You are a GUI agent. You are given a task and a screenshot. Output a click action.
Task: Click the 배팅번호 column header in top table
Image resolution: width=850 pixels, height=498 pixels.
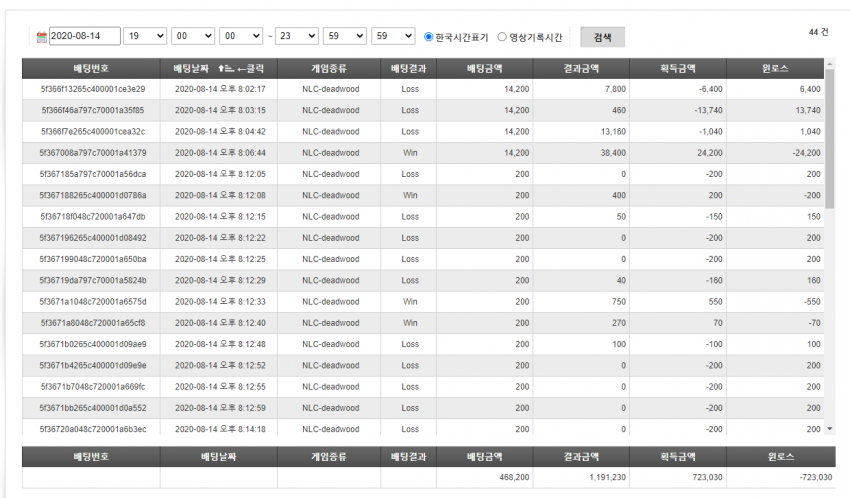[91, 69]
